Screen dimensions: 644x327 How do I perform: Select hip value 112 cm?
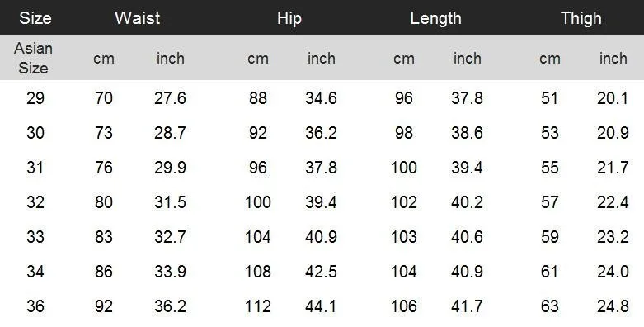click(258, 306)
